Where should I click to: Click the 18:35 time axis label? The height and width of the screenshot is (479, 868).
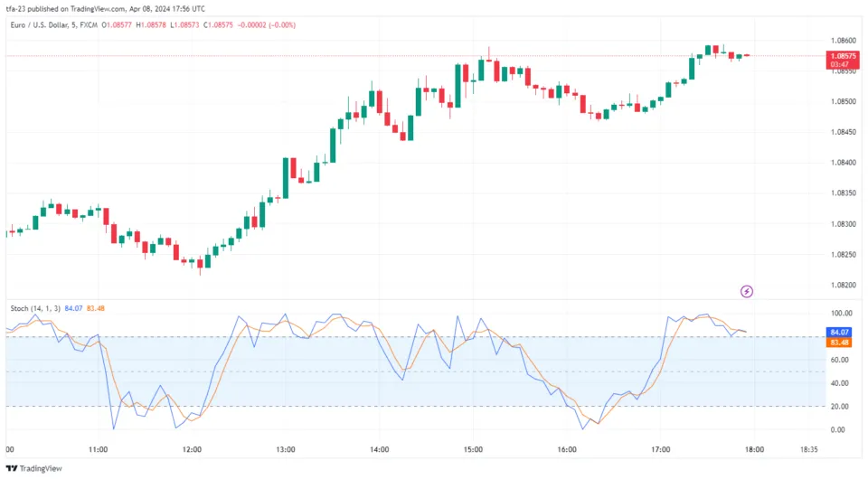[x=809, y=449]
